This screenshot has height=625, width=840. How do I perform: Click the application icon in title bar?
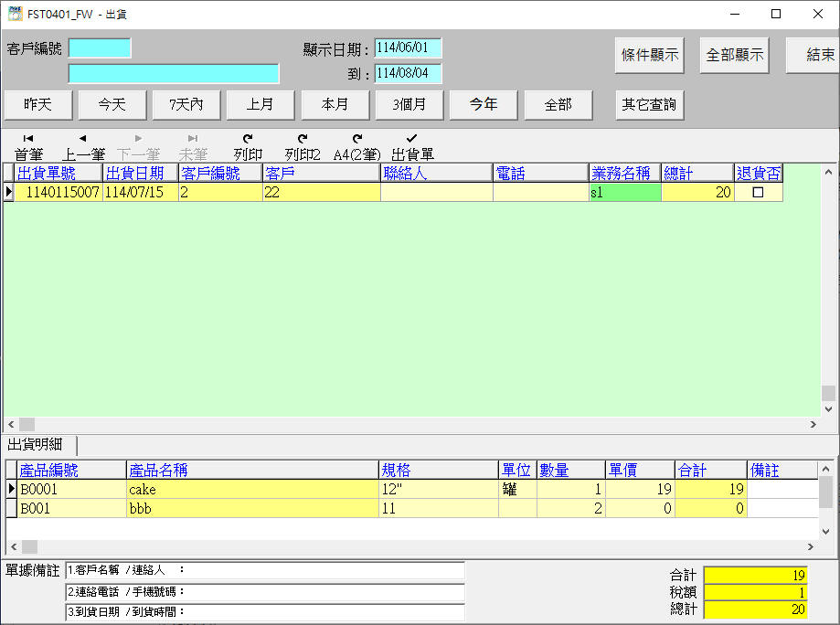pyautogui.click(x=16, y=14)
